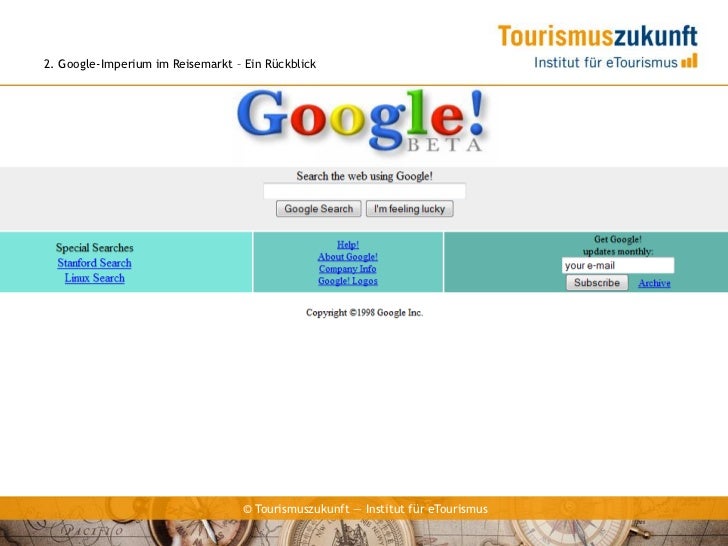Click the Subscribe button
728x546 pixels.
pyautogui.click(x=597, y=283)
